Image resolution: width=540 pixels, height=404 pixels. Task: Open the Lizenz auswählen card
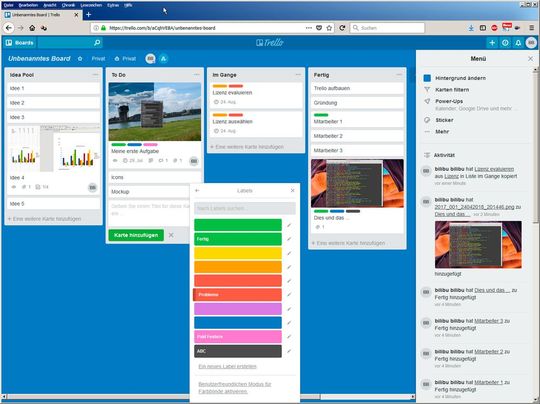point(256,124)
